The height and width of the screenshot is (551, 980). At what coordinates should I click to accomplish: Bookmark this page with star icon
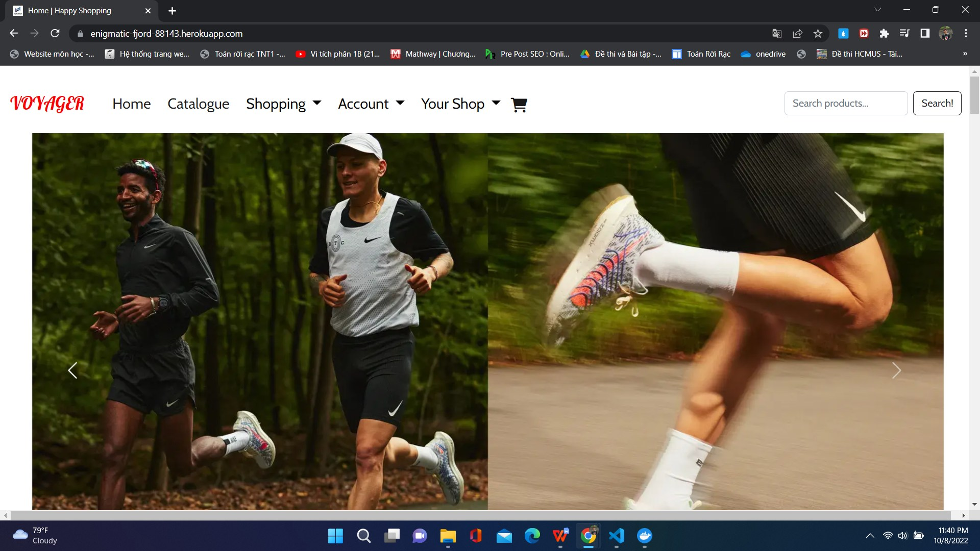click(818, 34)
